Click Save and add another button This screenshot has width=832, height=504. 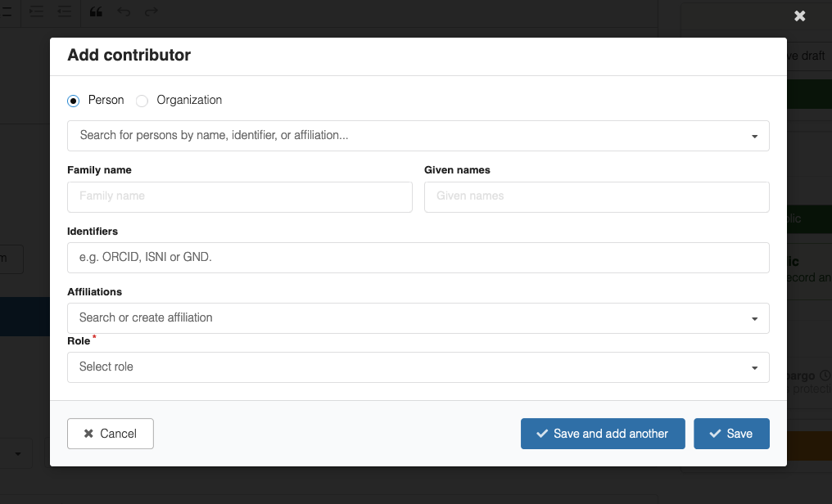(602, 434)
